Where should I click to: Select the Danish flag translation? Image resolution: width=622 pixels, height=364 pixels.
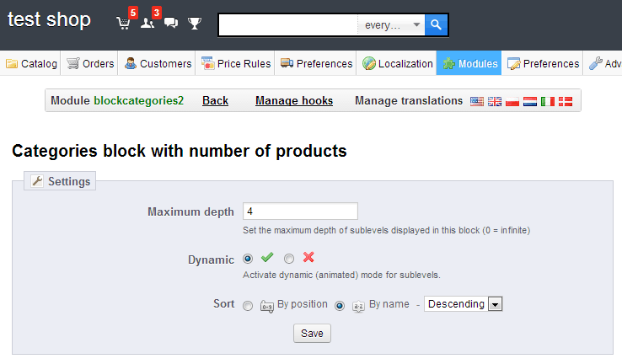566,101
